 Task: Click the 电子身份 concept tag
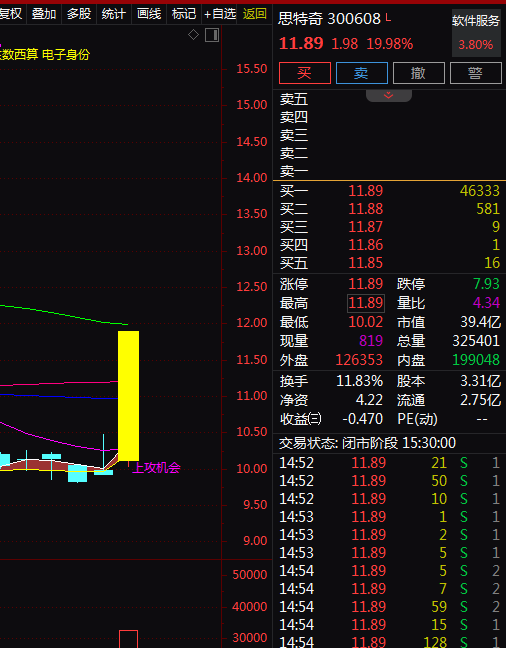(66, 55)
